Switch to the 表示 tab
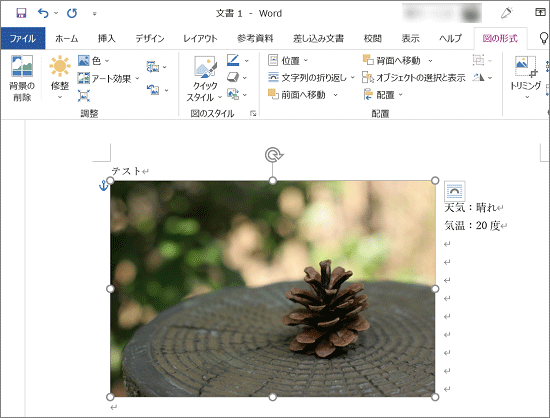 click(410, 38)
